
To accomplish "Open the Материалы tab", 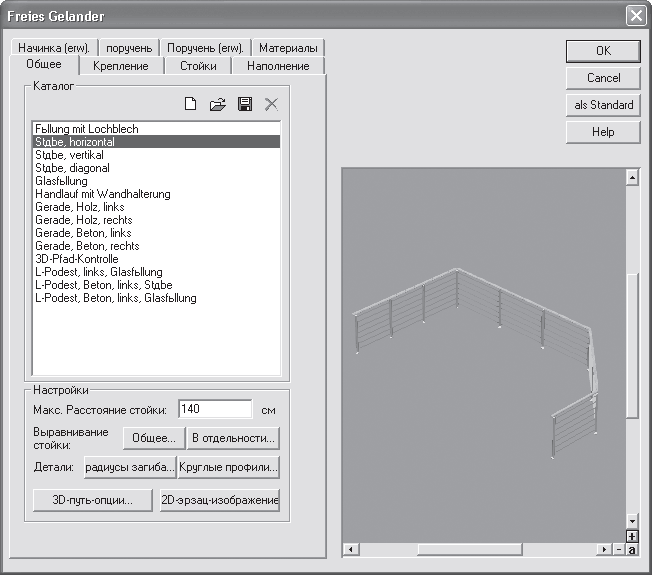I will coord(288,48).
